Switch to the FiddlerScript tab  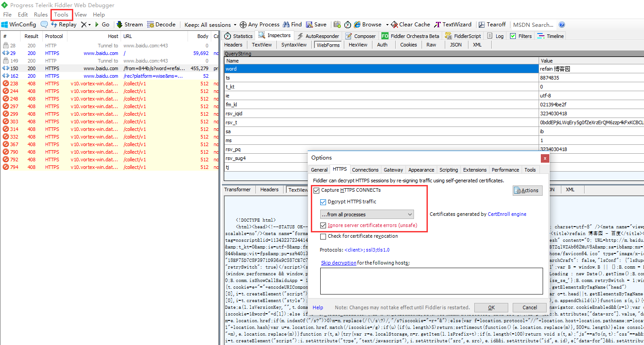click(x=464, y=36)
